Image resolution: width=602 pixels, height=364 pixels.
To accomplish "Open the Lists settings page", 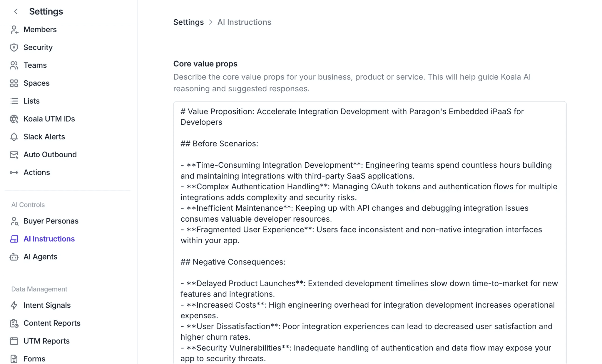I will coord(31,101).
